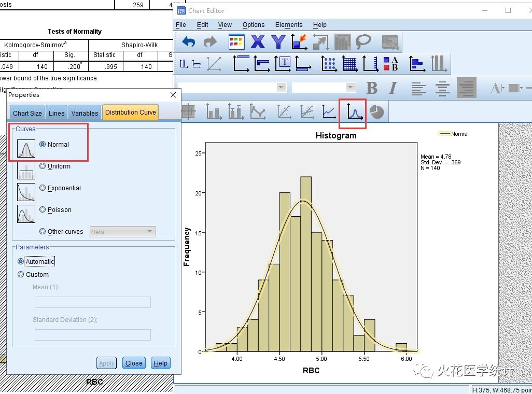
Task: Click the Normal legend line swatch
Action: point(444,134)
